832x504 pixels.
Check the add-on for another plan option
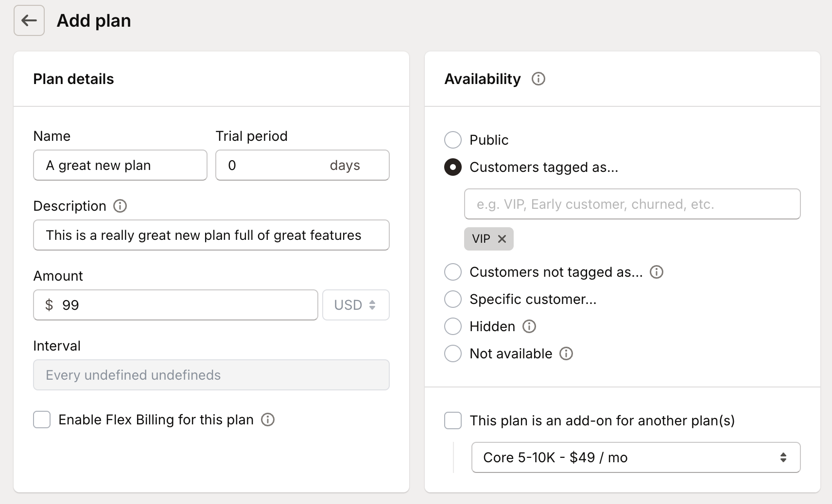[x=452, y=420]
